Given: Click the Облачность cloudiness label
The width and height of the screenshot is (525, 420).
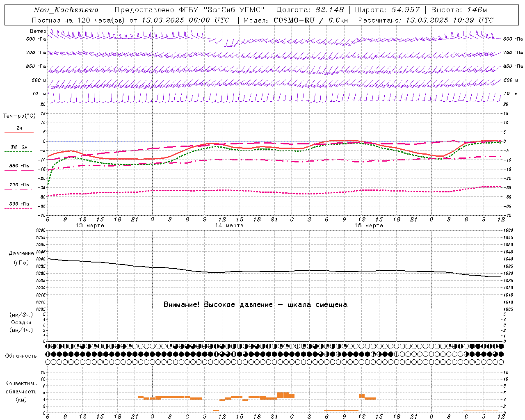Looking at the screenshot, I should tap(21, 356).
